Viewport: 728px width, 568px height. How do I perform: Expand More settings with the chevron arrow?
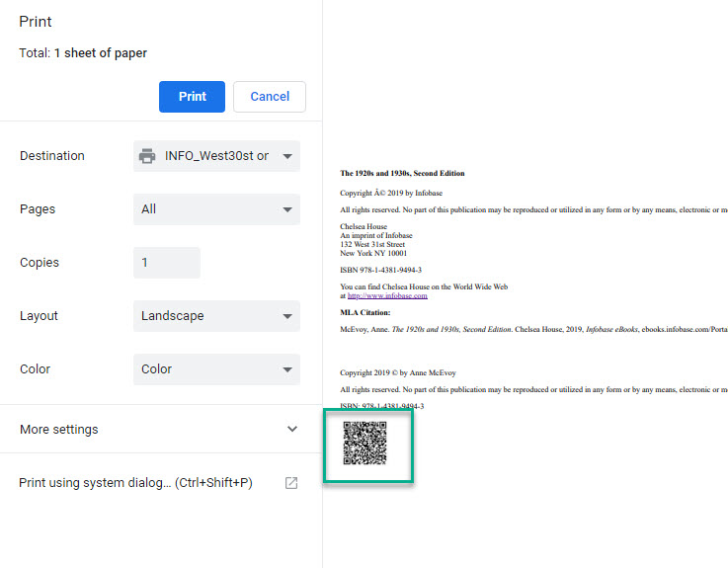[291, 430]
